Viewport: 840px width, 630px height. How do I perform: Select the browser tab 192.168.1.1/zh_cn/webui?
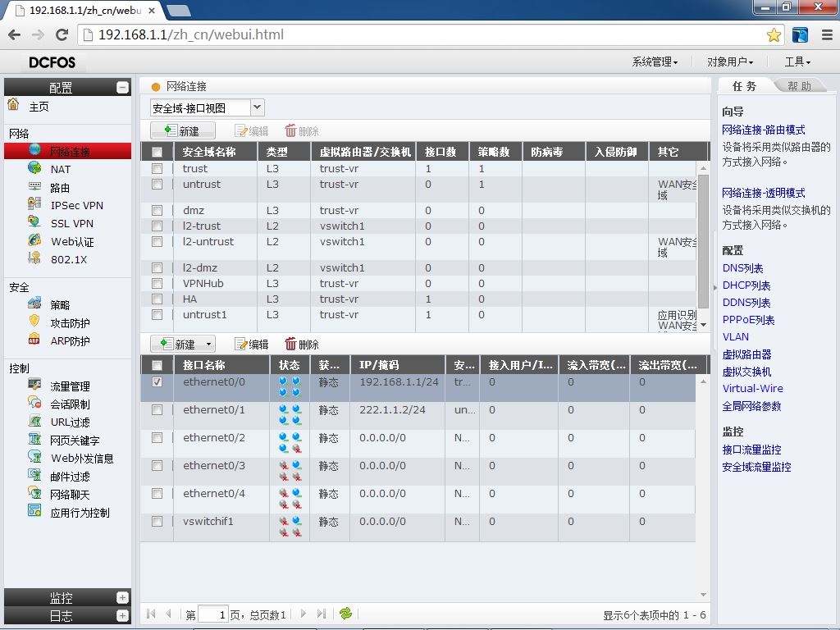click(85, 11)
